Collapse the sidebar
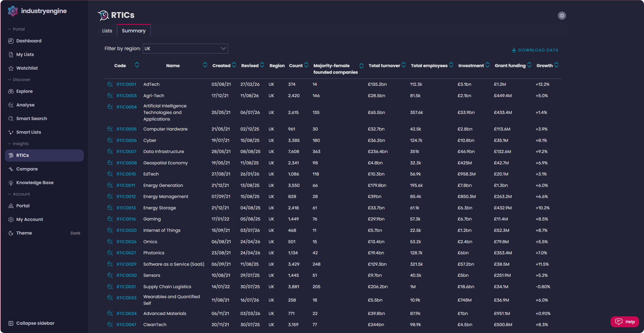Screen dimensions: 644x333 (x=31, y=323)
